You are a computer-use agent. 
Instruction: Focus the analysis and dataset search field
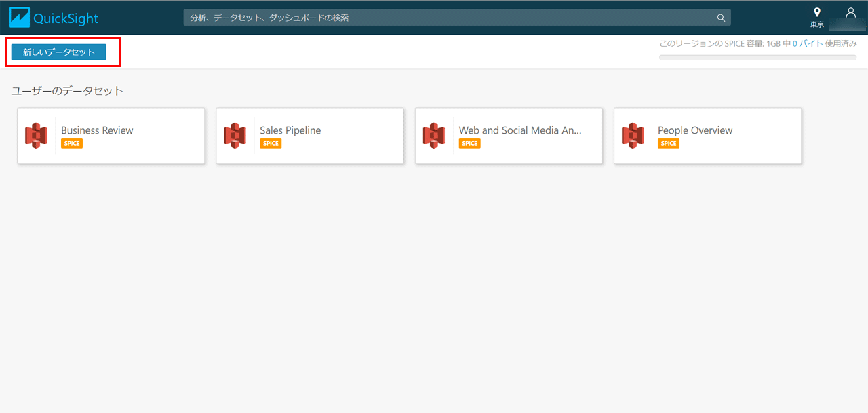[x=457, y=18]
